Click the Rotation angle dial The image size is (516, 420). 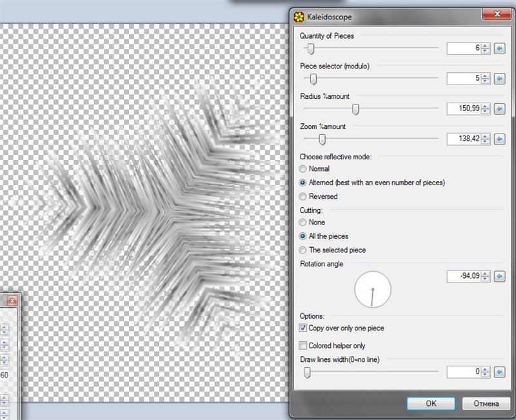[x=373, y=289]
